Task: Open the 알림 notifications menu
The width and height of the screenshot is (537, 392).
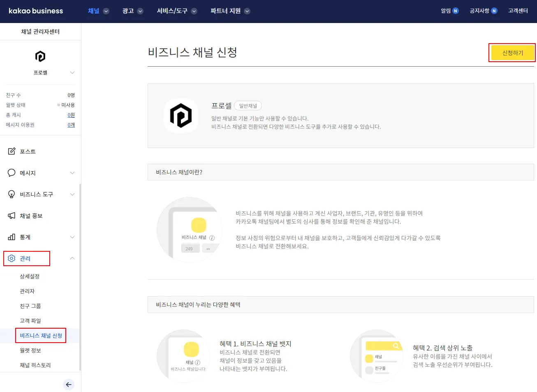Action: click(x=446, y=11)
